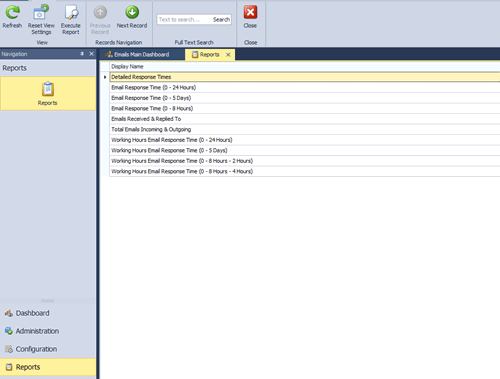Select the Reports document tab

(x=210, y=54)
